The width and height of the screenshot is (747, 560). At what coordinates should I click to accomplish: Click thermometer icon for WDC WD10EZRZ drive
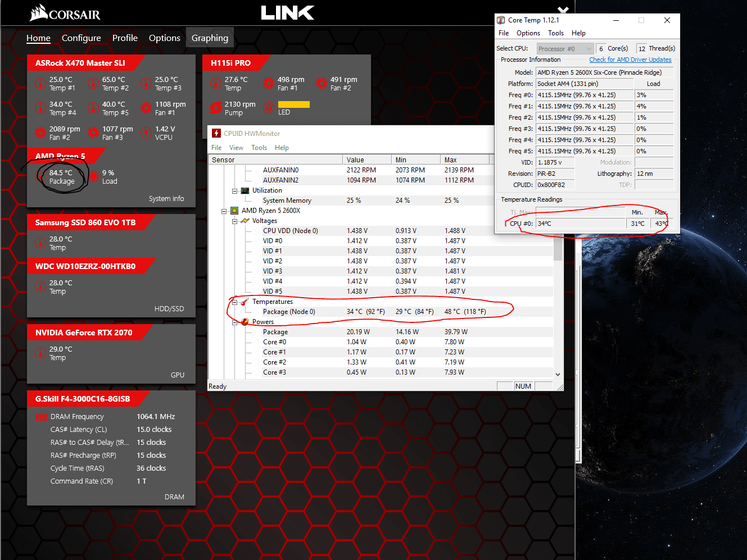pyautogui.click(x=40, y=286)
